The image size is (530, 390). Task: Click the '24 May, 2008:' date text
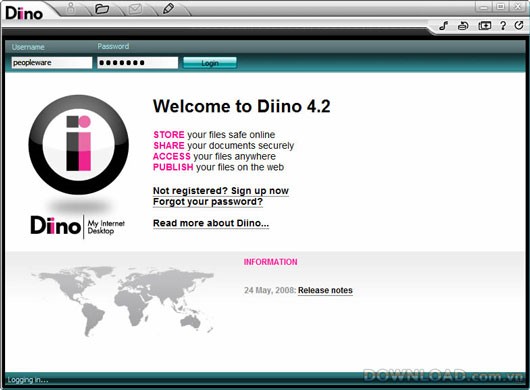270,290
